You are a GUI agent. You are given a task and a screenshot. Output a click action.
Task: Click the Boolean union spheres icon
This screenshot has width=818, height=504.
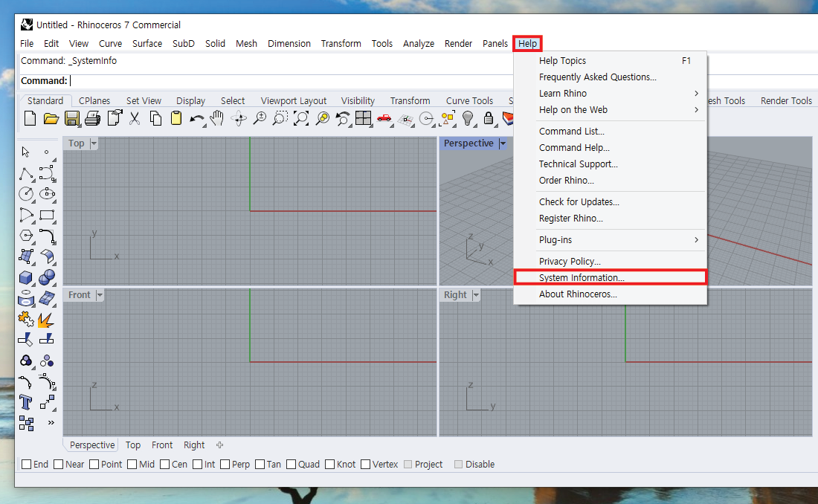coord(46,277)
